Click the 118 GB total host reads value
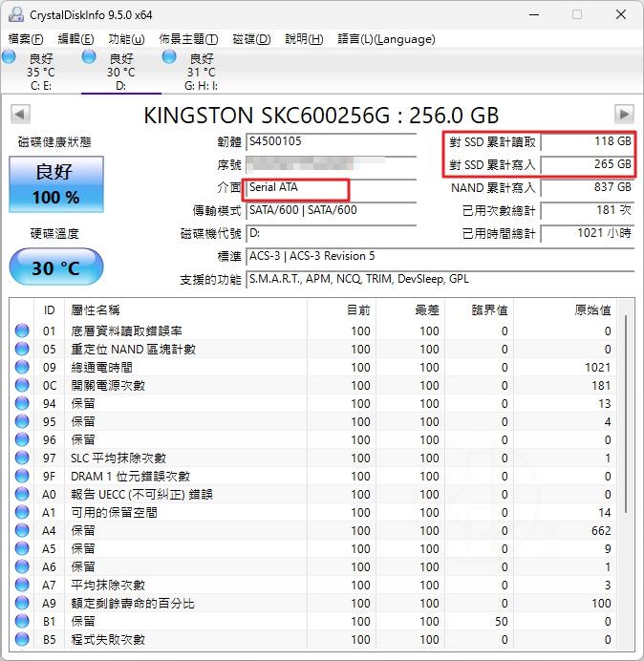 [588, 141]
